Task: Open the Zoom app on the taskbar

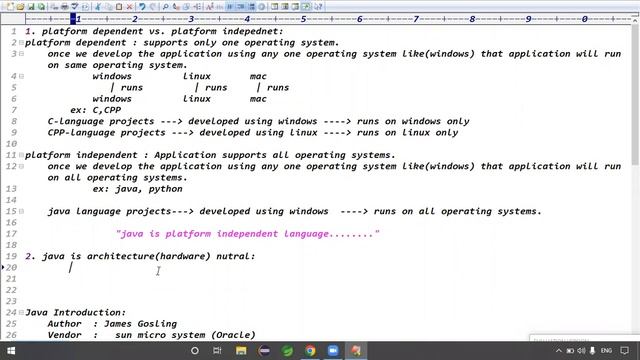Action: tap(333, 351)
